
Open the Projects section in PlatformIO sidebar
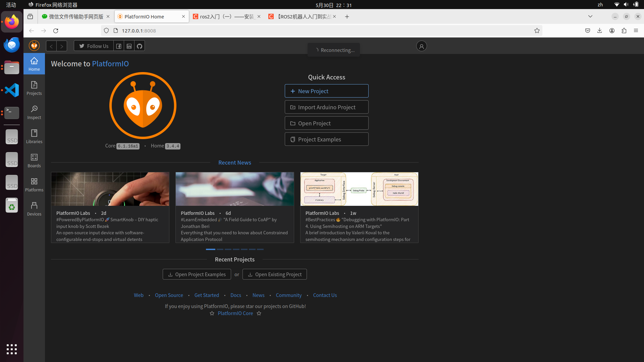[x=34, y=88]
